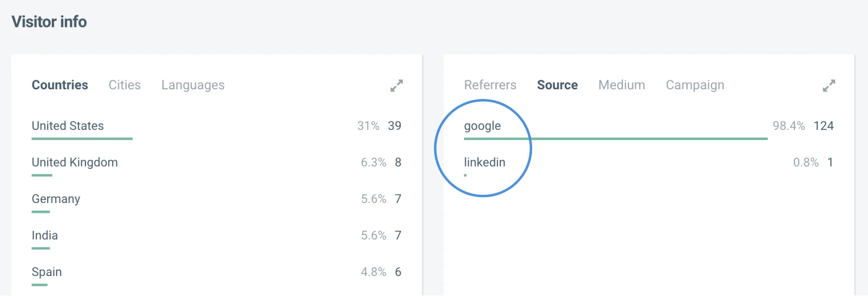Click google's 124 visitor count
The image size is (868, 296).
click(x=823, y=126)
